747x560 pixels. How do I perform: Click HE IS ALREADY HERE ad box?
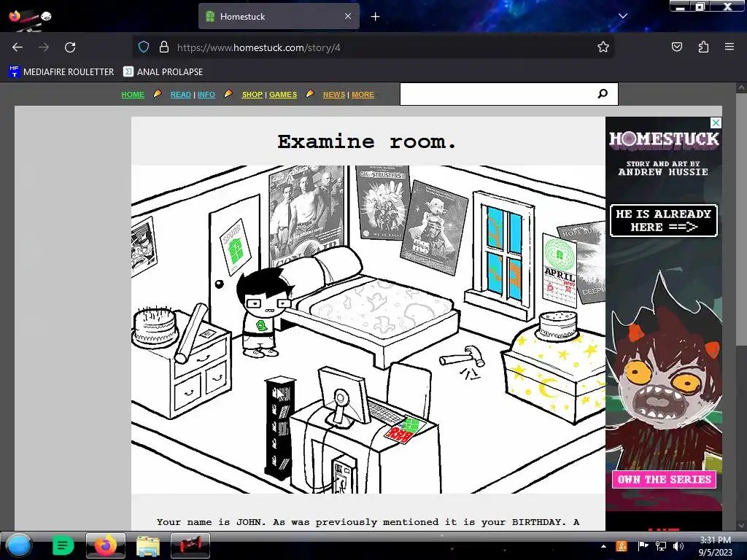(664, 220)
